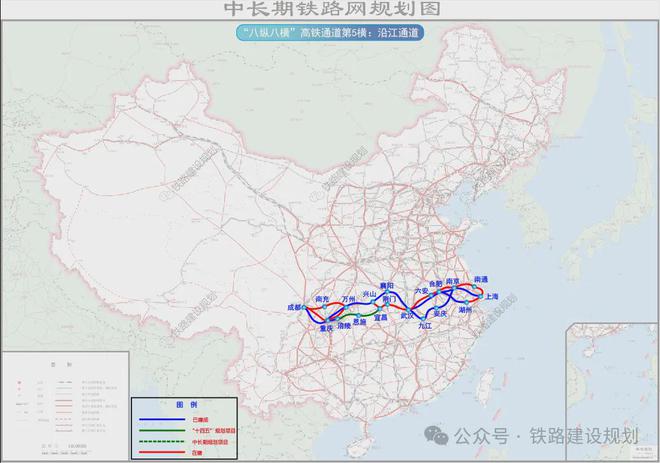Click the blue line sample in the legend
The width and height of the screenshot is (660, 463).
click(162, 419)
